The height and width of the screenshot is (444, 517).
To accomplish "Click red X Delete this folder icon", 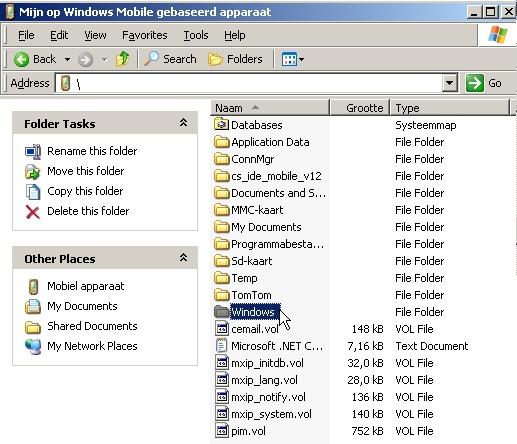I will 33,212.
